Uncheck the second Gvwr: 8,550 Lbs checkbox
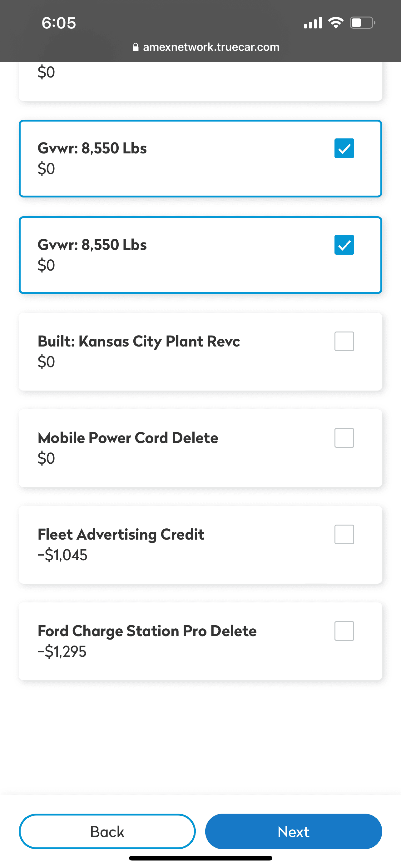401x868 pixels. [344, 245]
